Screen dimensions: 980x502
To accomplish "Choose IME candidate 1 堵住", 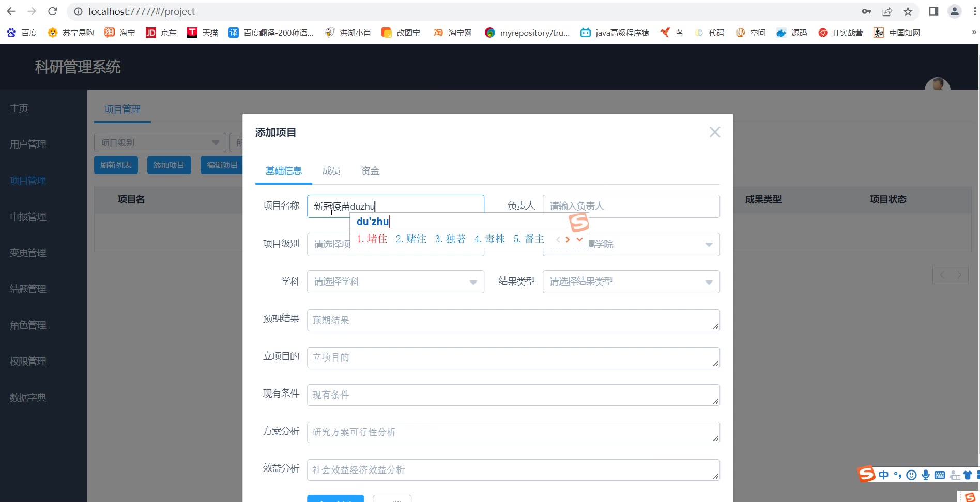I will coord(372,239).
